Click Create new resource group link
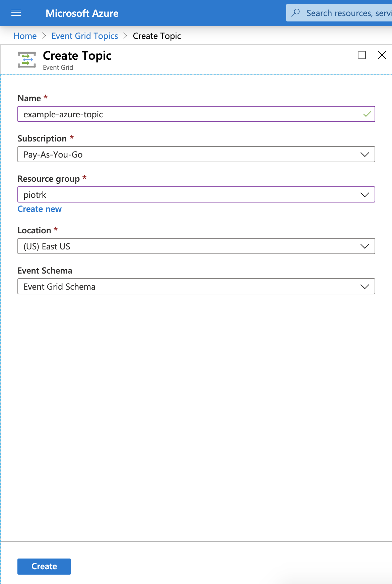This screenshot has height=584, width=392. point(40,209)
